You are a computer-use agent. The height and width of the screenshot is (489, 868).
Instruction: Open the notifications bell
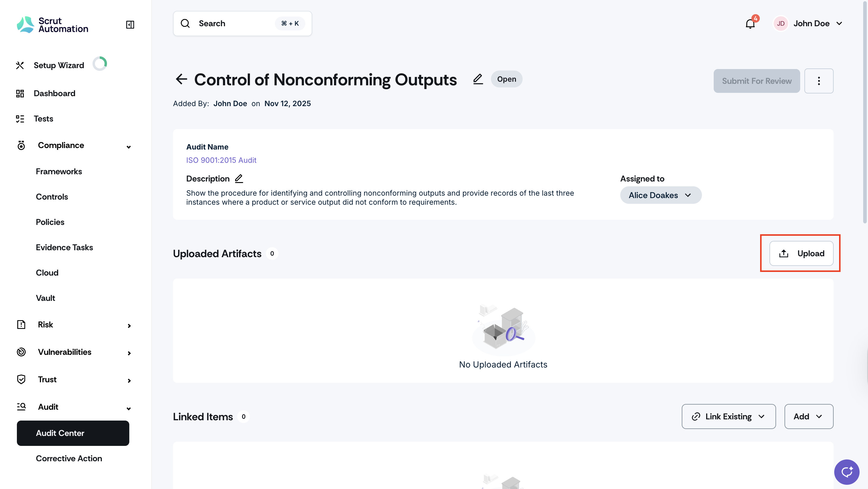[x=750, y=24]
